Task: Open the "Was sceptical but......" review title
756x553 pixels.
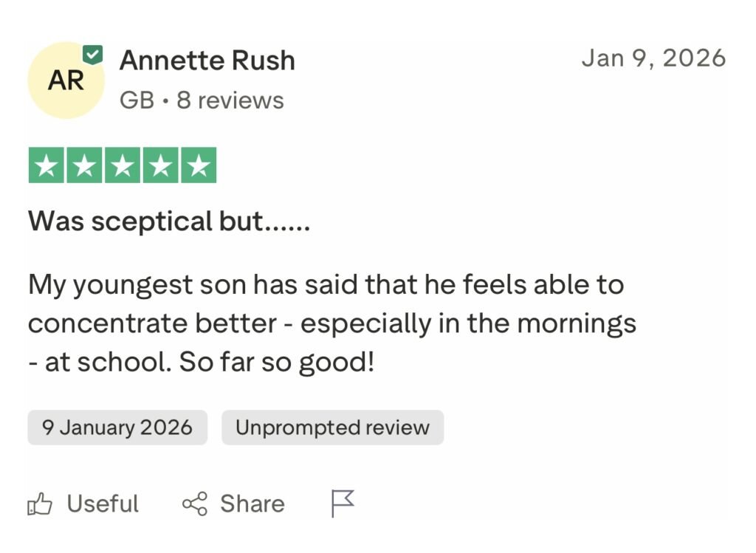Action: click(169, 221)
